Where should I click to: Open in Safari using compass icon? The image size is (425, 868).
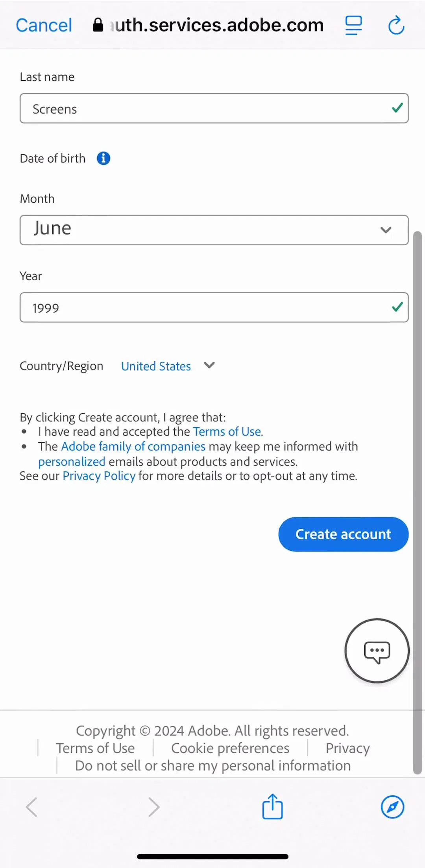[x=392, y=807]
